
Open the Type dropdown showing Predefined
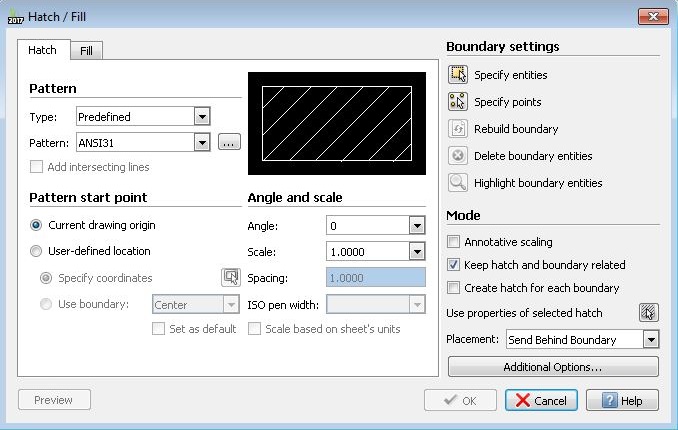tap(143, 116)
